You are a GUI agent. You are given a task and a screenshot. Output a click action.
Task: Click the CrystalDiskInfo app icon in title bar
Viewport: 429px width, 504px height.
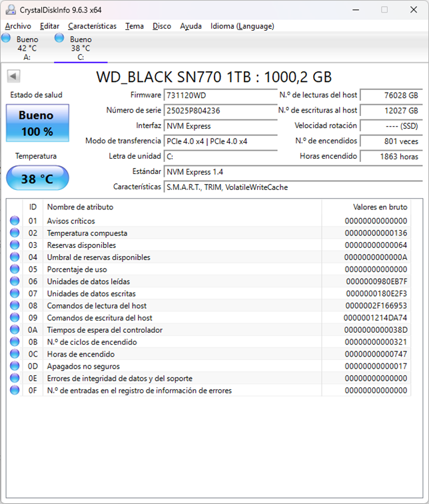pyautogui.click(x=9, y=10)
